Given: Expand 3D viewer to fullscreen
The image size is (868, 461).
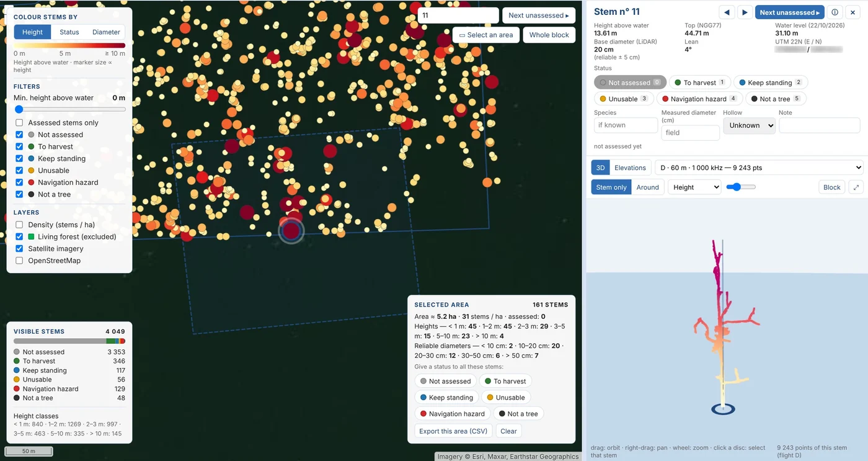Looking at the screenshot, I should pyautogui.click(x=856, y=187).
